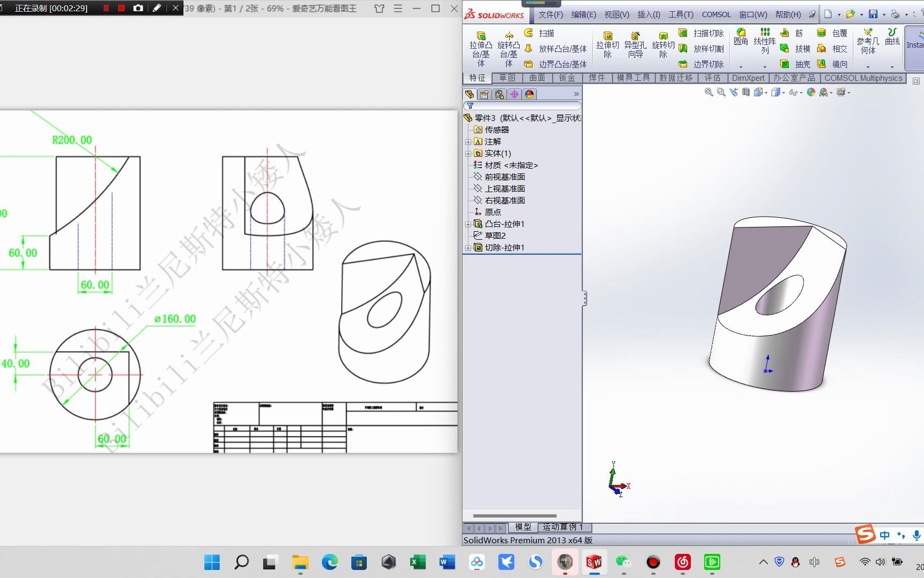The height and width of the screenshot is (578, 924).
Task: Click Zoom to Fit in the viewport toolbar
Action: 709,92
